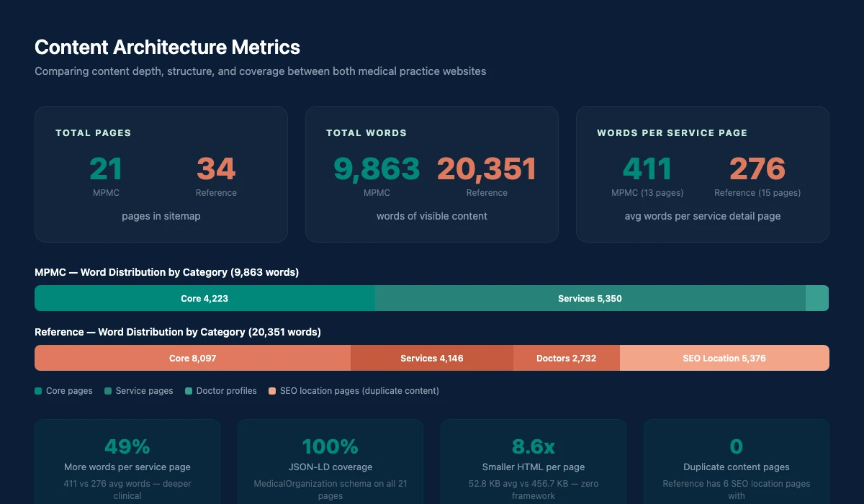The width and height of the screenshot is (864, 504).
Task: Click the Reference total words value 20,351
Action: (487, 169)
